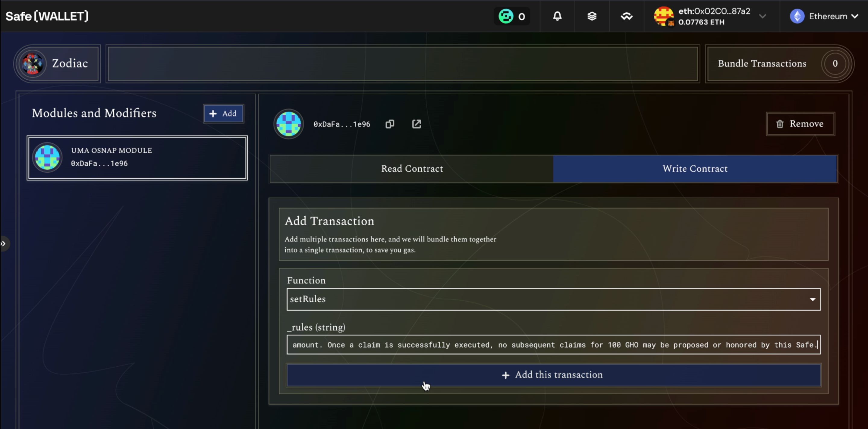Expand the collapsed sidebar arrow
Viewport: 868px width, 429px height.
click(3, 243)
